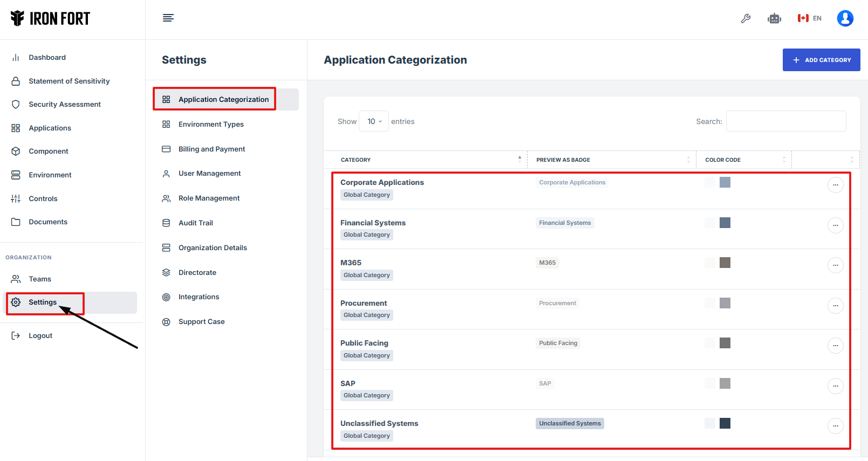Expand the show 10 entries dropdown
This screenshot has width=868, height=461.
(x=374, y=121)
